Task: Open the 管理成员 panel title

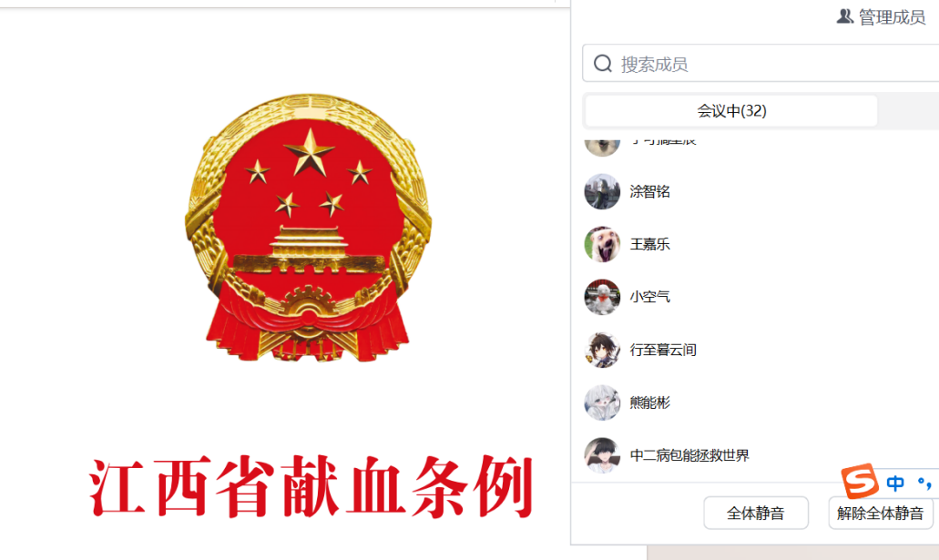Action: [x=892, y=16]
